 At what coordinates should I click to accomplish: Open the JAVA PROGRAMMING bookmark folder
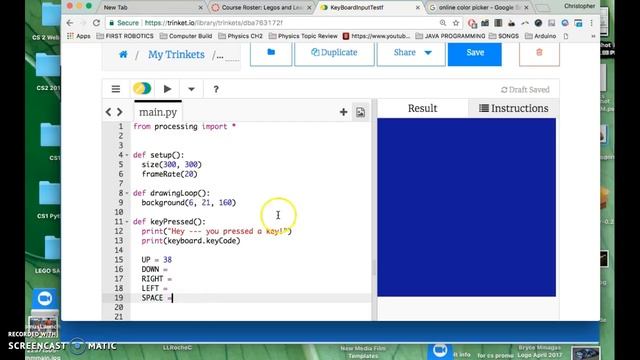[450, 36]
